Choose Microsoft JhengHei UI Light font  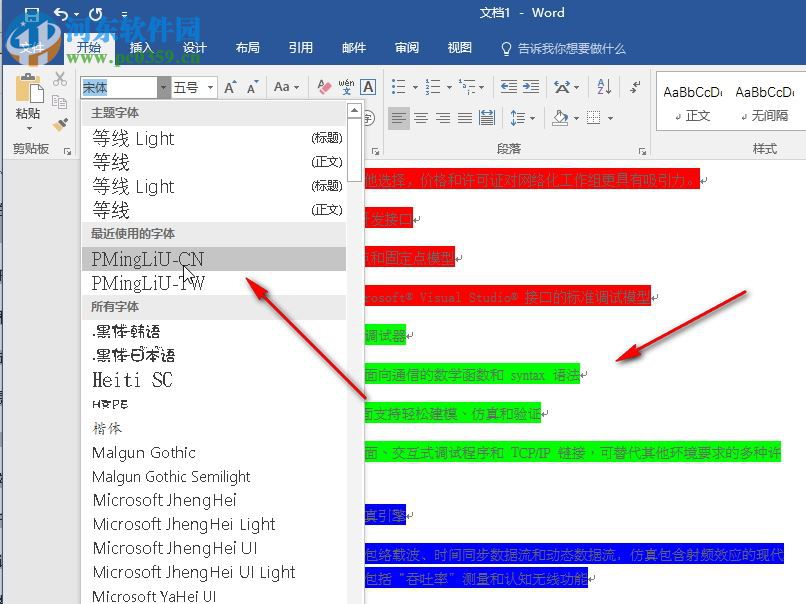click(x=214, y=572)
